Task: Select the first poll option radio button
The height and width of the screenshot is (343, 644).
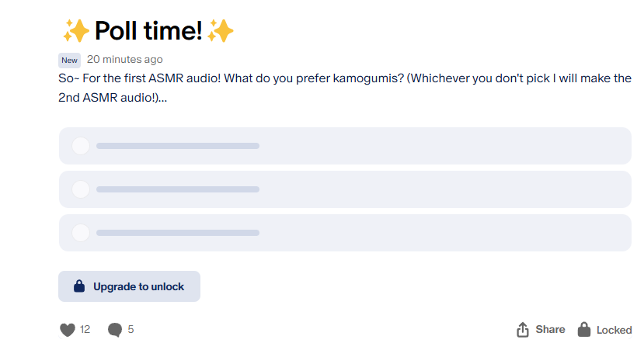Action: 81,146
